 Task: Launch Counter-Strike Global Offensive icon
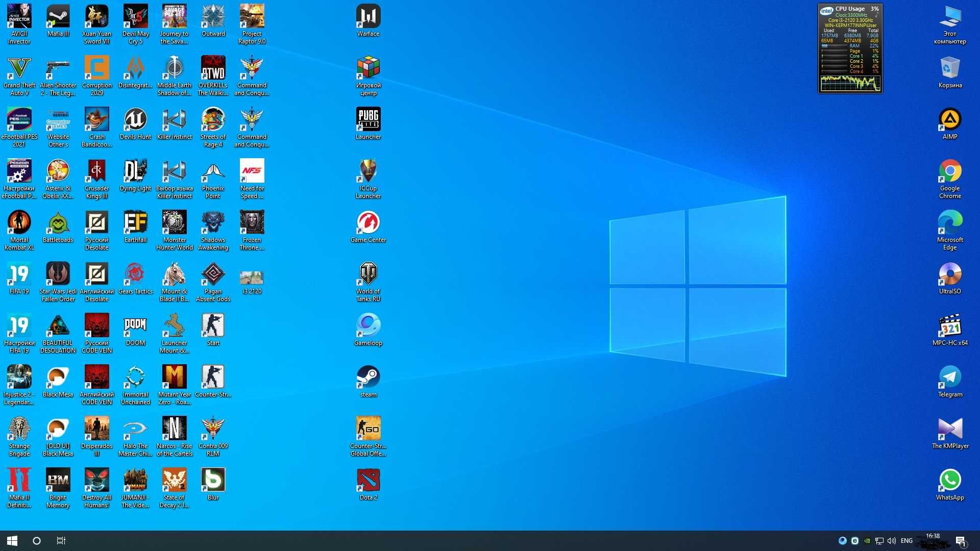(369, 436)
